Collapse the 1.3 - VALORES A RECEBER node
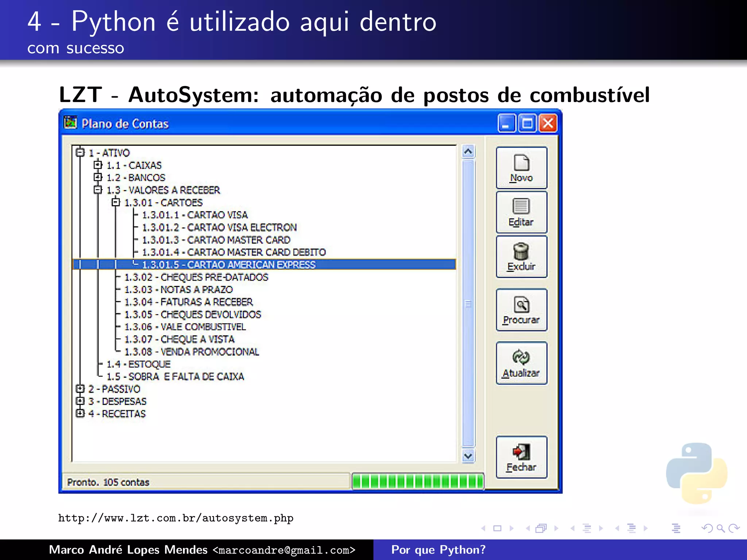The width and height of the screenshot is (747, 560). (x=98, y=190)
